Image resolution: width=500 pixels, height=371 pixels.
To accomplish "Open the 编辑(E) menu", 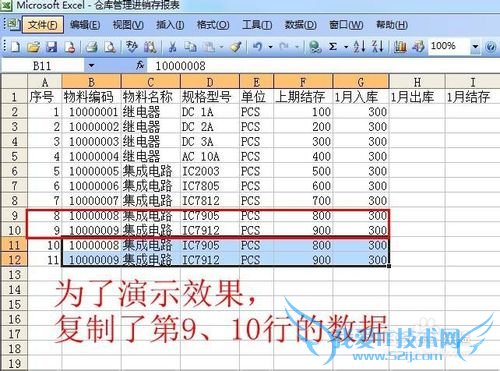I will click(85, 25).
